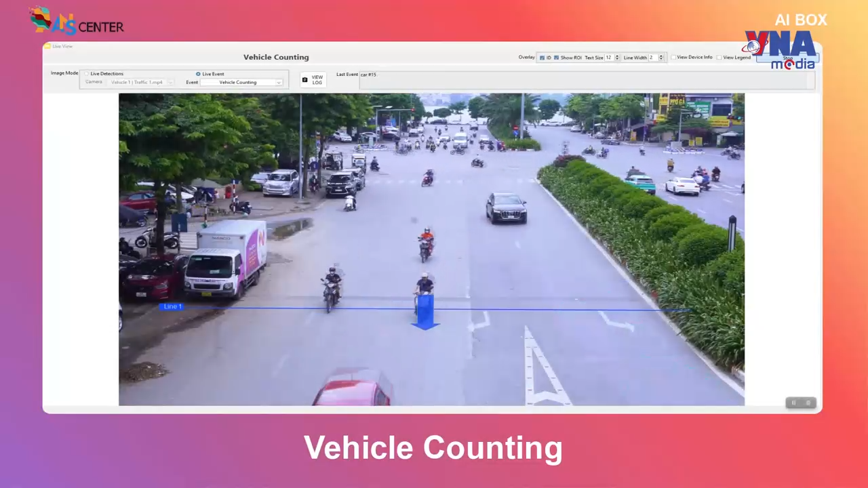Select the Live Detections radio button
The width and height of the screenshot is (868, 488).
click(x=87, y=74)
